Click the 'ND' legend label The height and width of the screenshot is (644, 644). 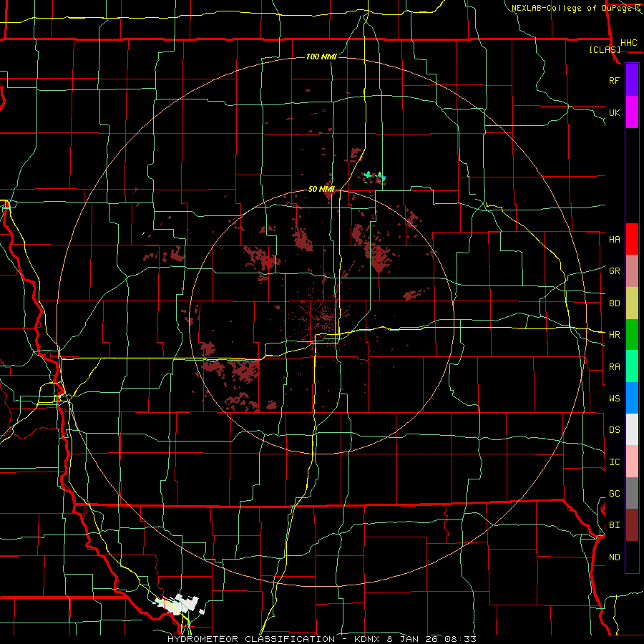tap(614, 557)
